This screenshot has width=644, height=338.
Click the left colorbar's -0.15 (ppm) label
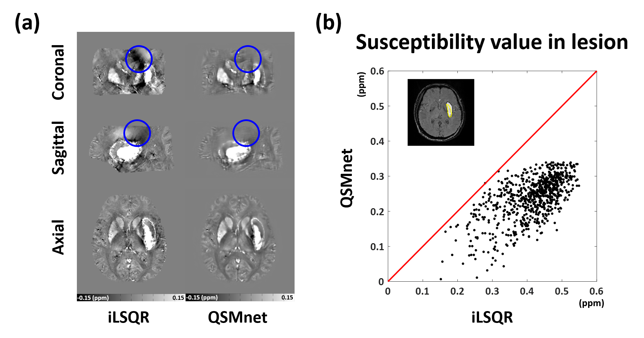pyautogui.click(x=93, y=298)
